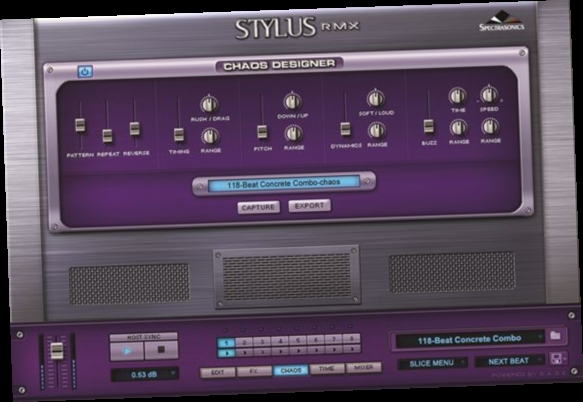Click the play arrow under part 8
The height and width of the screenshot is (402, 583).
tap(351, 348)
